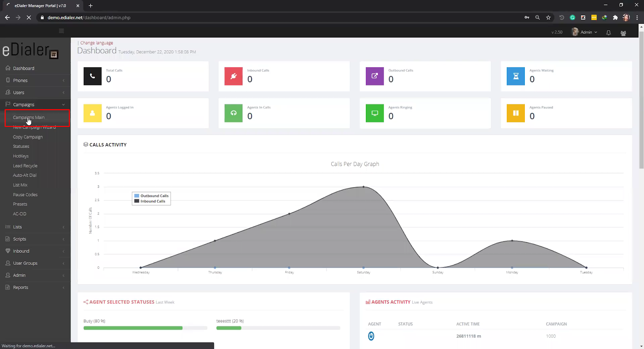
Task: Open the browser extensions puzzle icon
Action: pos(615,17)
